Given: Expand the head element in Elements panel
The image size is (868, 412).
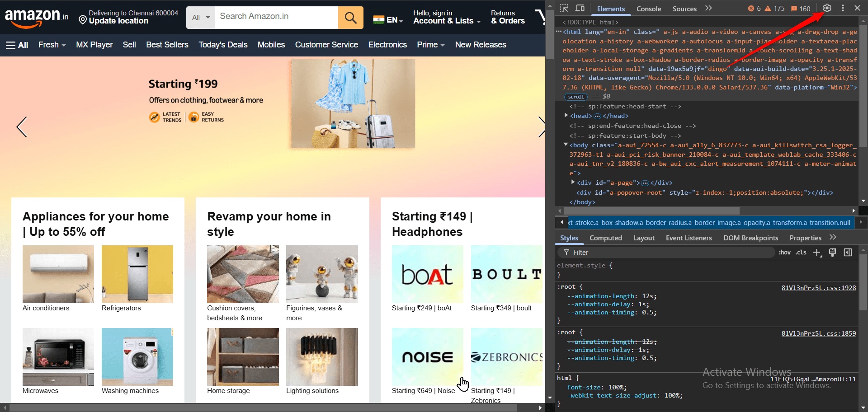Looking at the screenshot, I should (566, 116).
